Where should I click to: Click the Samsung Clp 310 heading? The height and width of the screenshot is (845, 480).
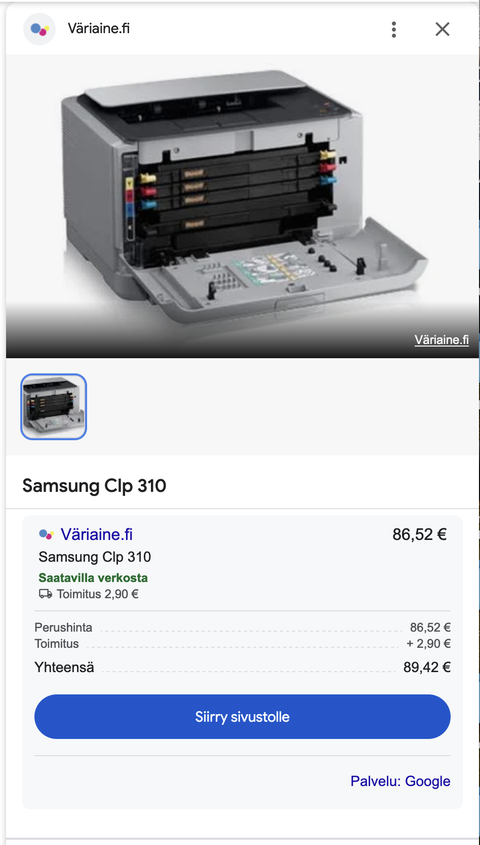tap(94, 486)
